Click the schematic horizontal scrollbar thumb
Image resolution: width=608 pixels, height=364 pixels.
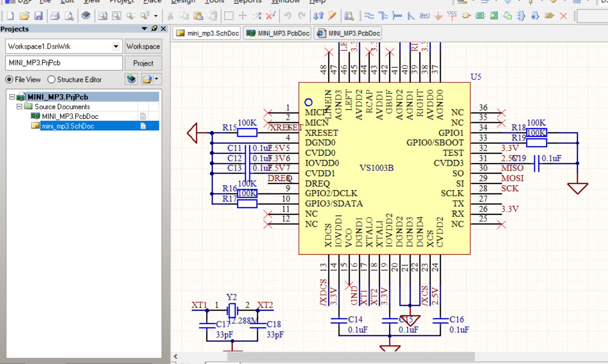(x=351, y=356)
